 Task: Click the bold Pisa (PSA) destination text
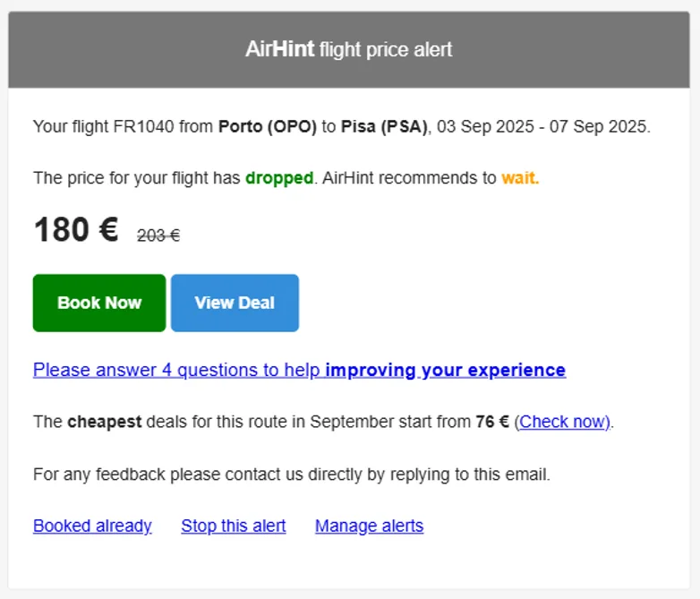pyautogui.click(x=385, y=126)
